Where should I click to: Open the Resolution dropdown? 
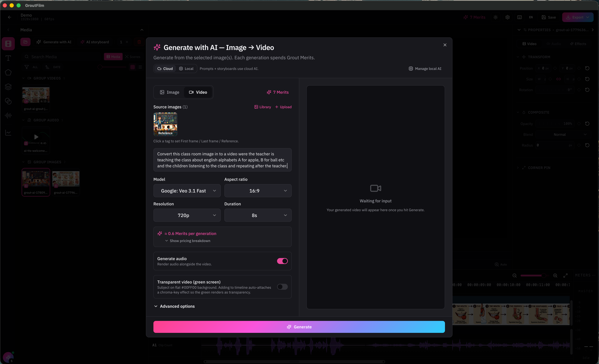pyautogui.click(x=187, y=215)
